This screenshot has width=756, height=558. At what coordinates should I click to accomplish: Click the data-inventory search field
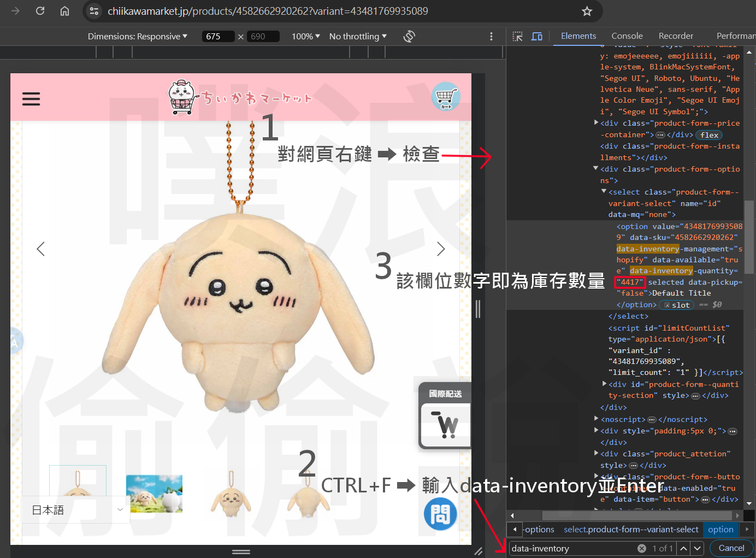tap(572, 548)
